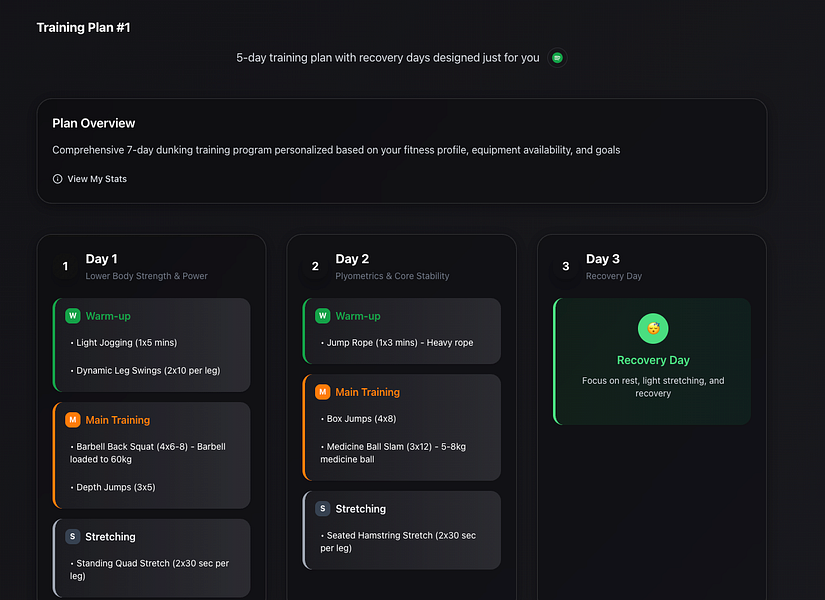Select the Day 2 Warm-up W badge
Screen dimensions: 825x600
322,316
